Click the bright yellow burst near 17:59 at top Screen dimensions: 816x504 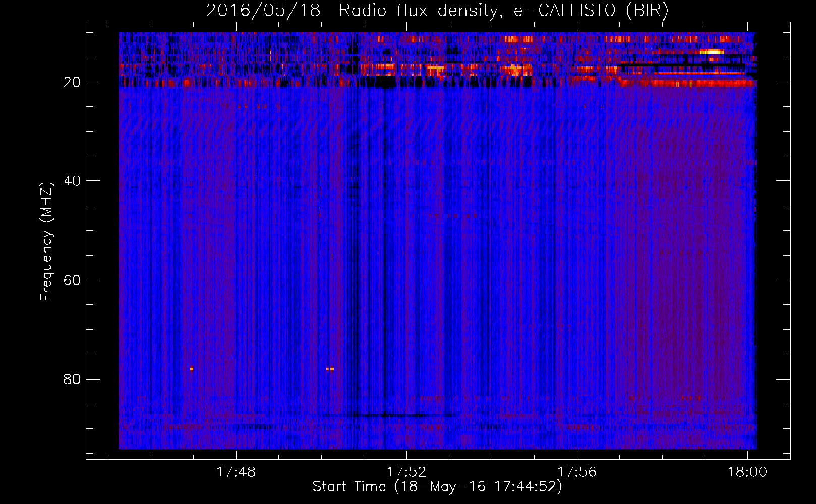click(x=712, y=51)
